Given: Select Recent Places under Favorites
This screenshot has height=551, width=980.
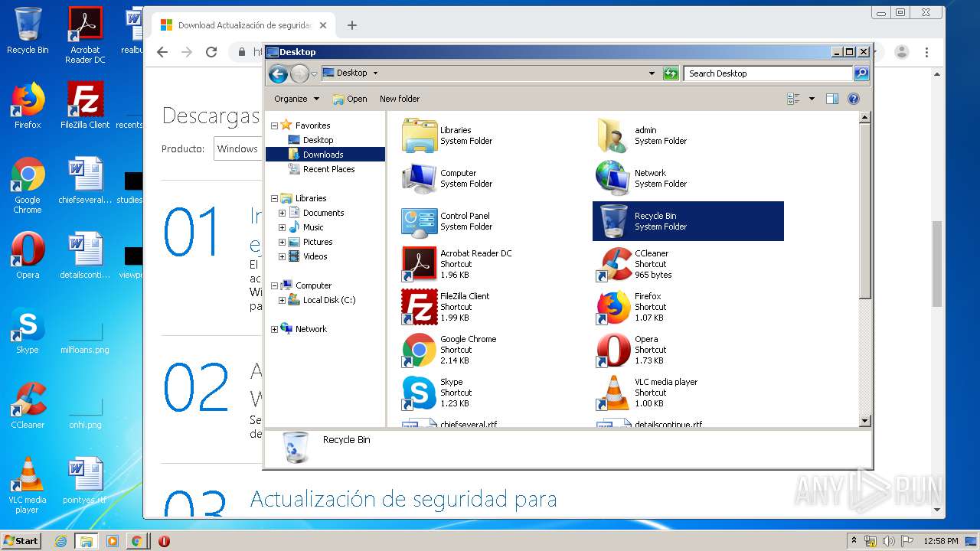Looking at the screenshot, I should (x=328, y=169).
